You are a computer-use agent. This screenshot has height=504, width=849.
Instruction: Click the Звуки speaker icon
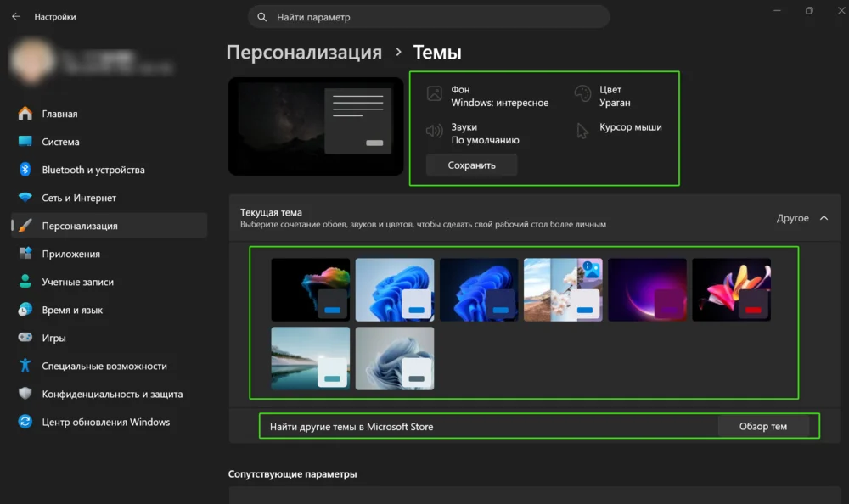434,131
